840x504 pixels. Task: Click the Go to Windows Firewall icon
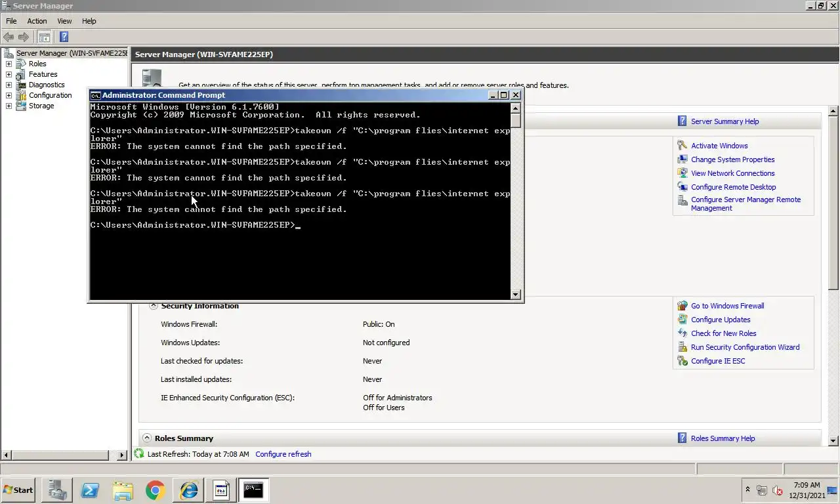(x=682, y=306)
